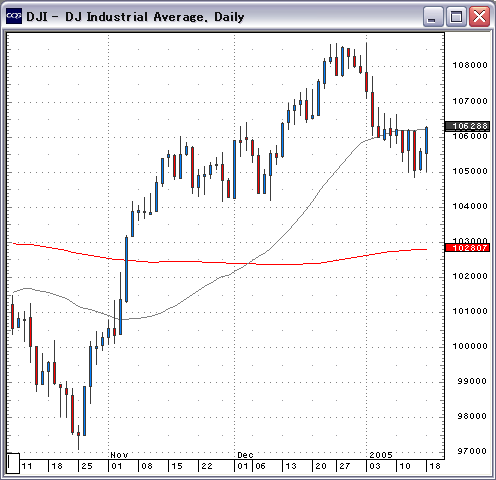This screenshot has height=480, width=496.
Task: Click the date label 25 on time axis
Action: pyautogui.click(x=87, y=466)
